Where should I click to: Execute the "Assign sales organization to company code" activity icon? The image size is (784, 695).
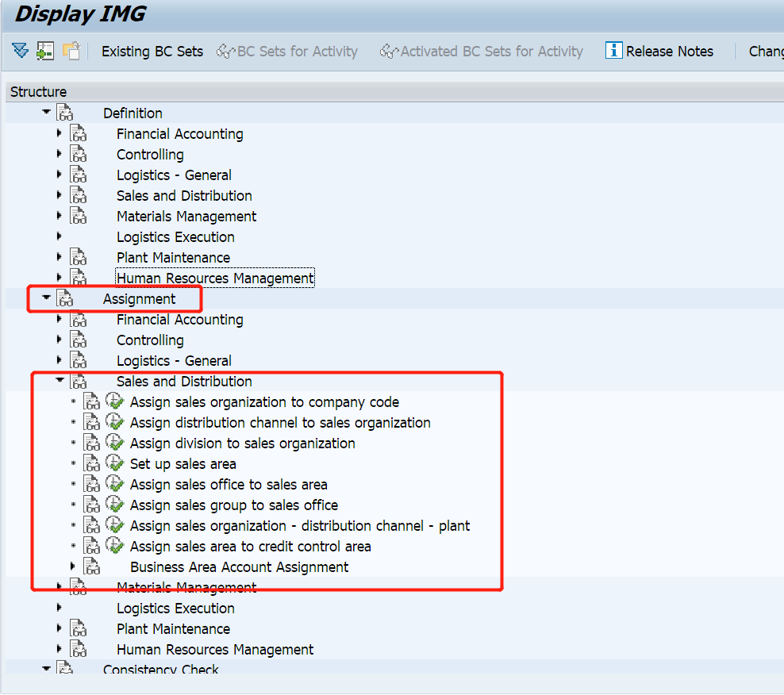[x=115, y=401]
